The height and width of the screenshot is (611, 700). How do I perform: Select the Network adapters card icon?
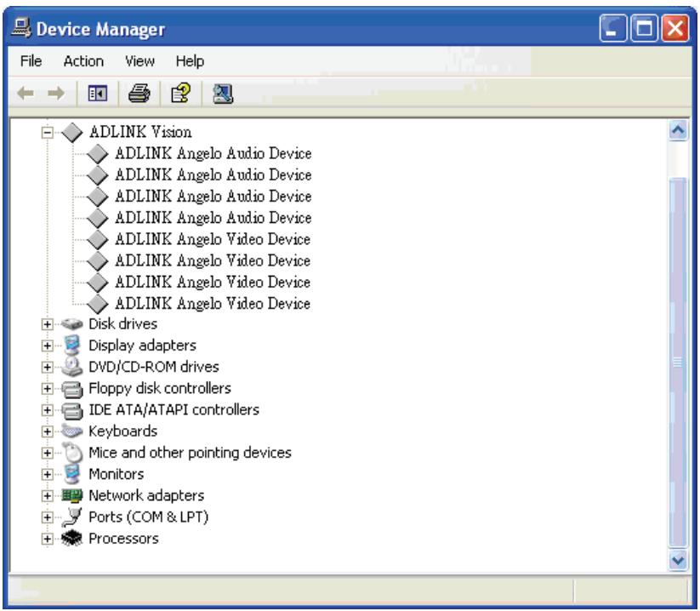click(x=72, y=495)
